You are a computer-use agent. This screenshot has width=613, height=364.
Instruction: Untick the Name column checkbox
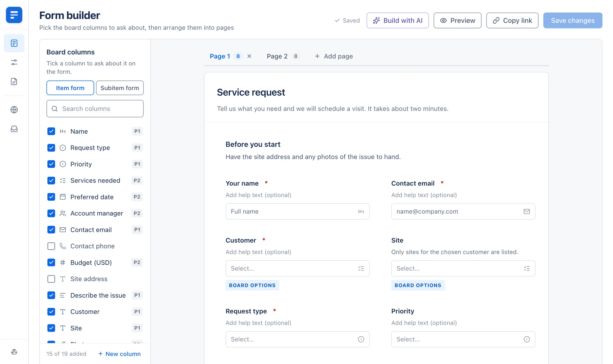tap(51, 131)
